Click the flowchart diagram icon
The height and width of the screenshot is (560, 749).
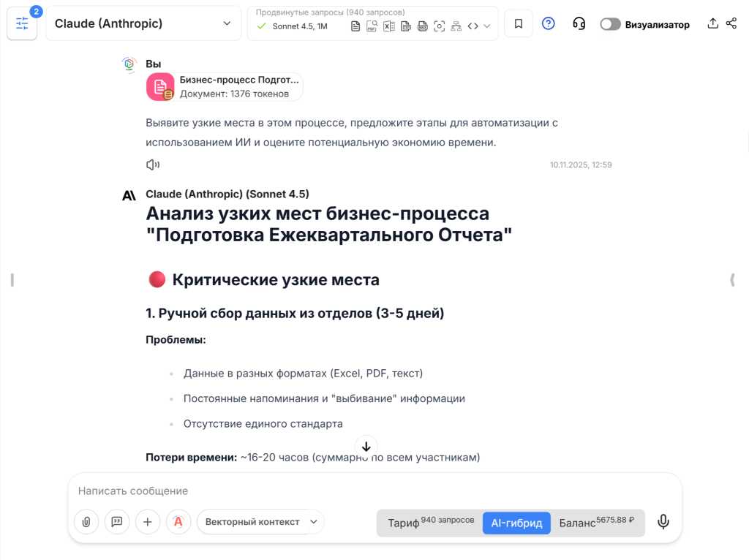point(456,26)
